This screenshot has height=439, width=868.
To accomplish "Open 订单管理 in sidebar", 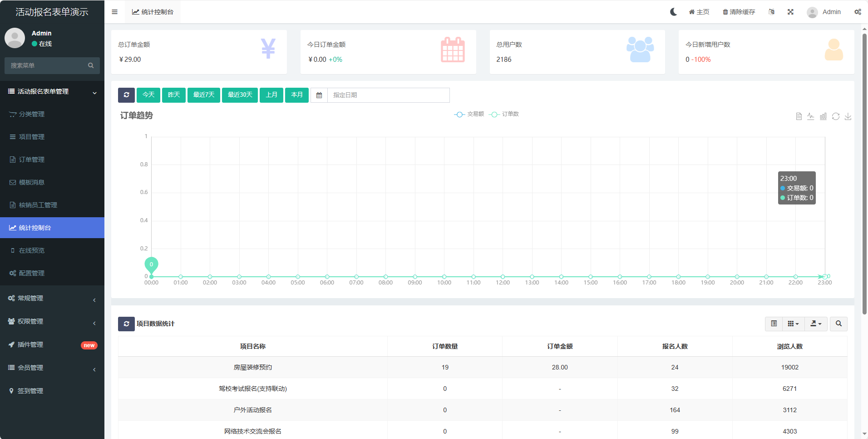I will 52,160.
